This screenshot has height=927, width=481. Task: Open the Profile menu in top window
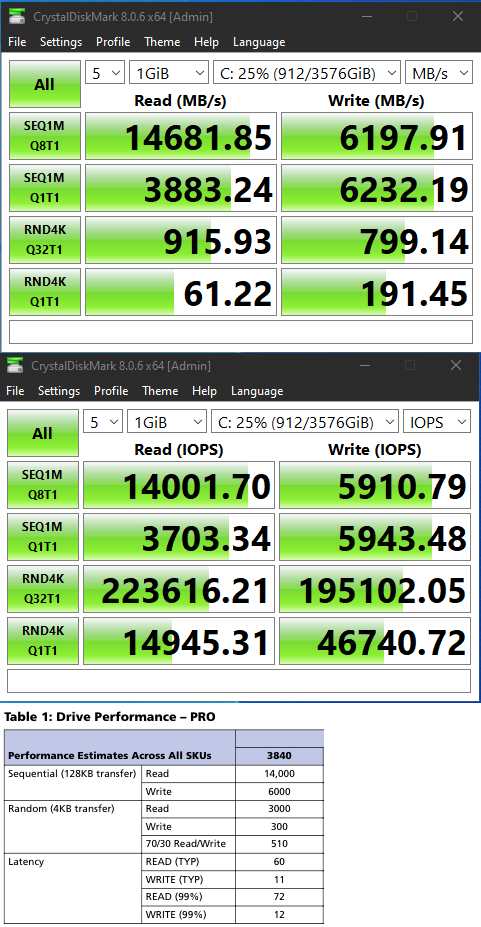113,42
